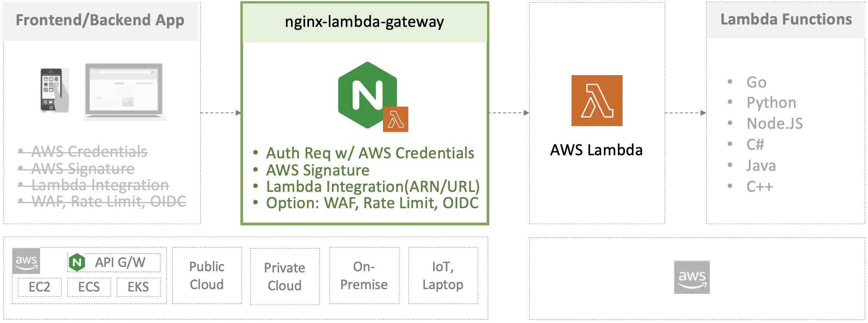
Task: Choose the Public Cloud box
Action: coord(207,276)
